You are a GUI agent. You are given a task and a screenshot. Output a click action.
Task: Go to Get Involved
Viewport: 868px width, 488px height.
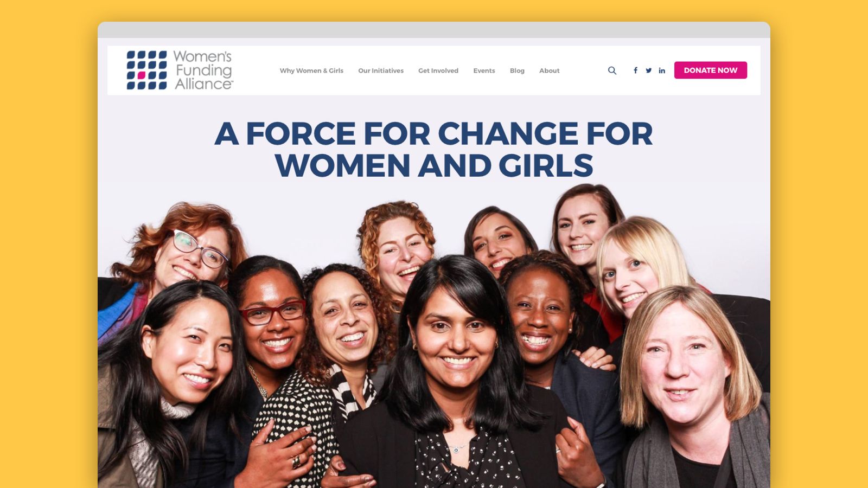click(438, 70)
